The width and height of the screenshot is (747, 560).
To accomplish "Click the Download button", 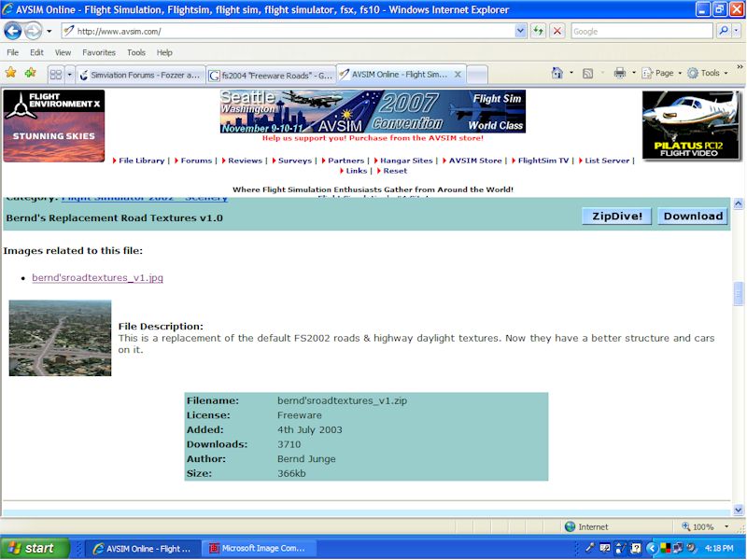I will (x=693, y=216).
